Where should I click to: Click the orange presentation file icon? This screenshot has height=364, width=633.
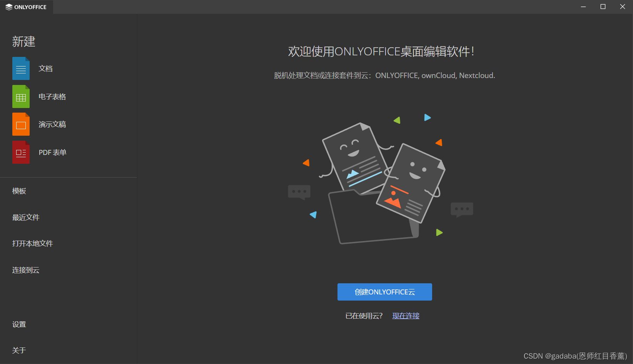tap(21, 124)
